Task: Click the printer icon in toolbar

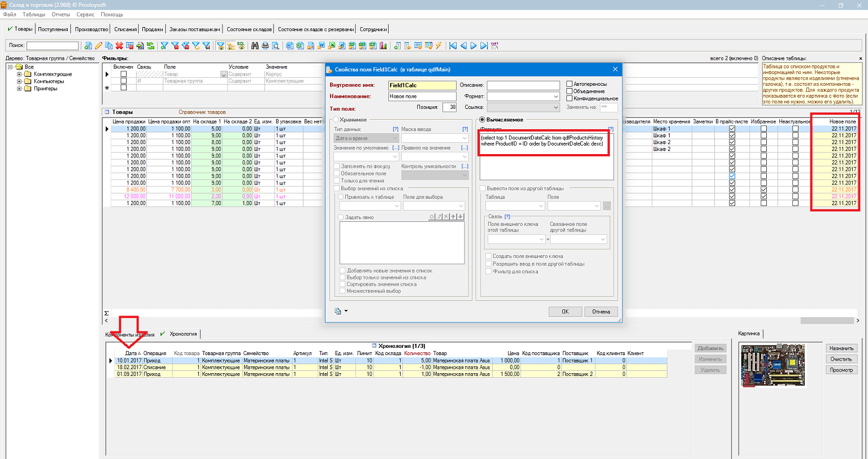Action: click(x=265, y=46)
